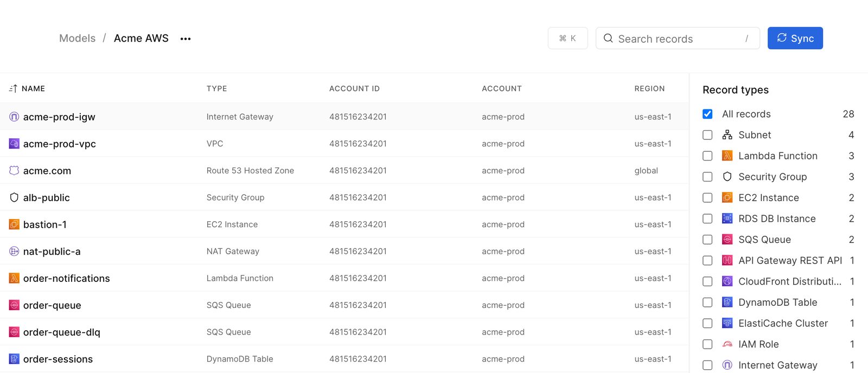Click the API Gateway REST API icon
Screen dimensions: 868x373
coord(727,260)
